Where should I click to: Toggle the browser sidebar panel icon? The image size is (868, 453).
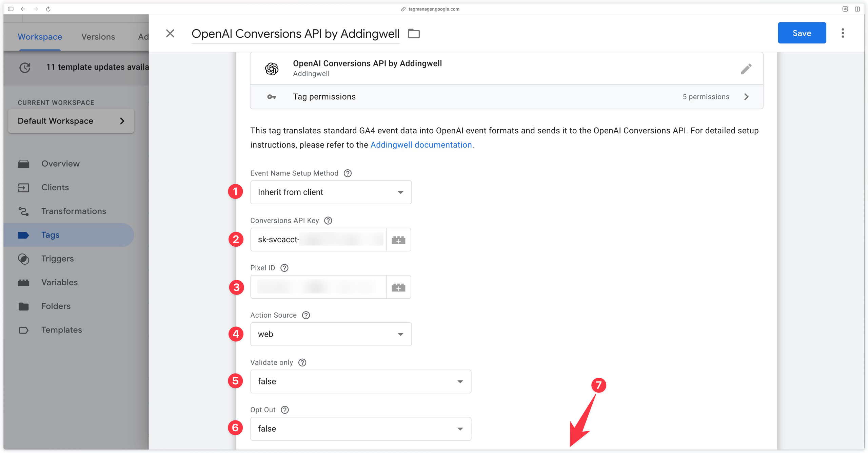click(x=11, y=9)
